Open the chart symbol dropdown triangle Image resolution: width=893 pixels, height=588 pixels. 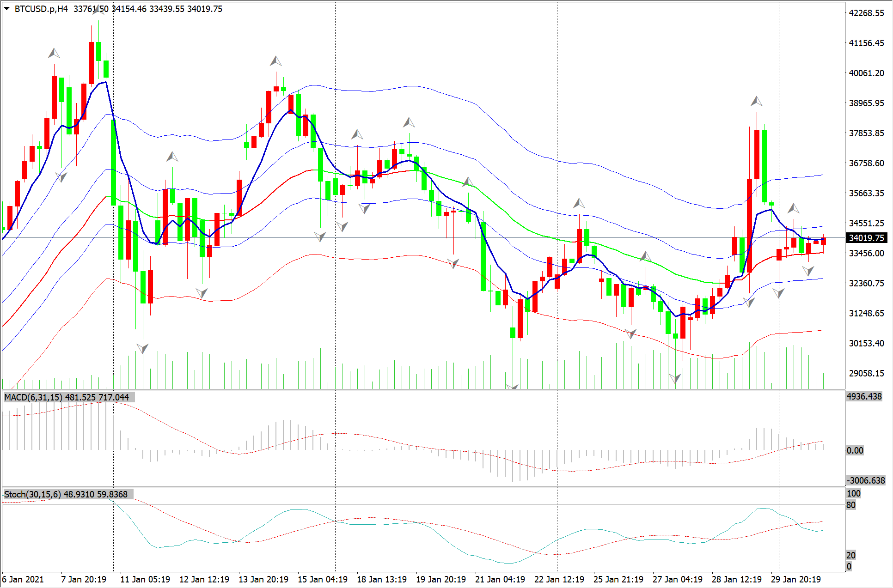tap(7, 9)
